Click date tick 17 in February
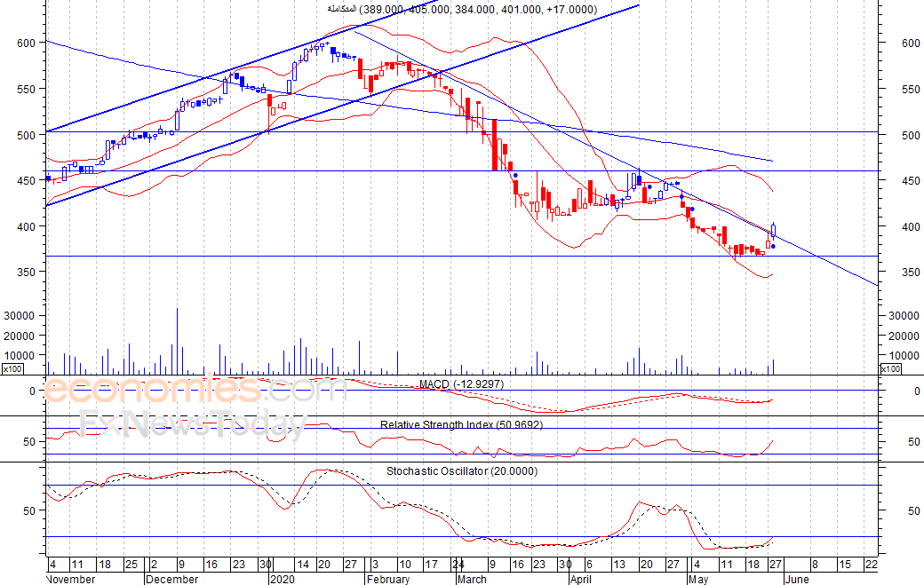This screenshot has width=924, height=585. tap(432, 565)
